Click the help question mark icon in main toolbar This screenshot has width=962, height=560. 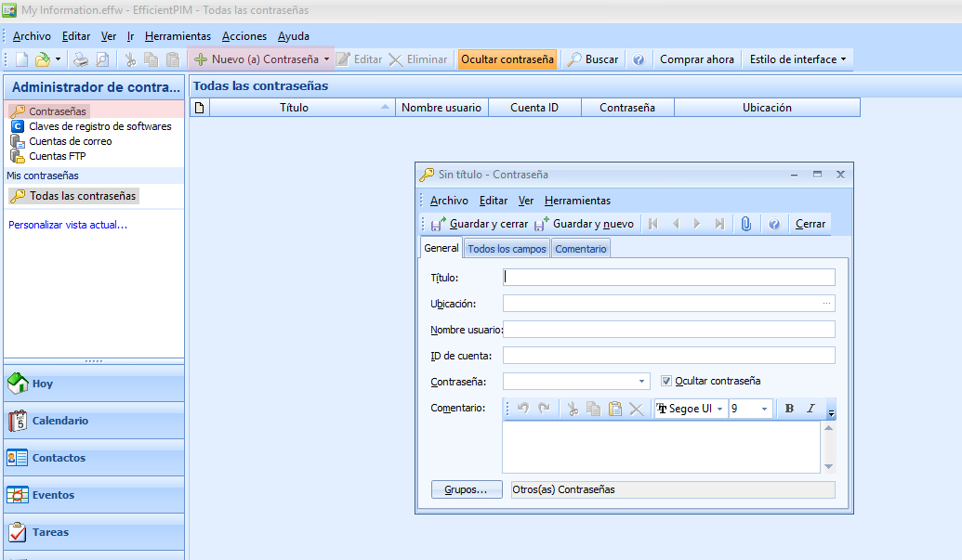click(638, 59)
